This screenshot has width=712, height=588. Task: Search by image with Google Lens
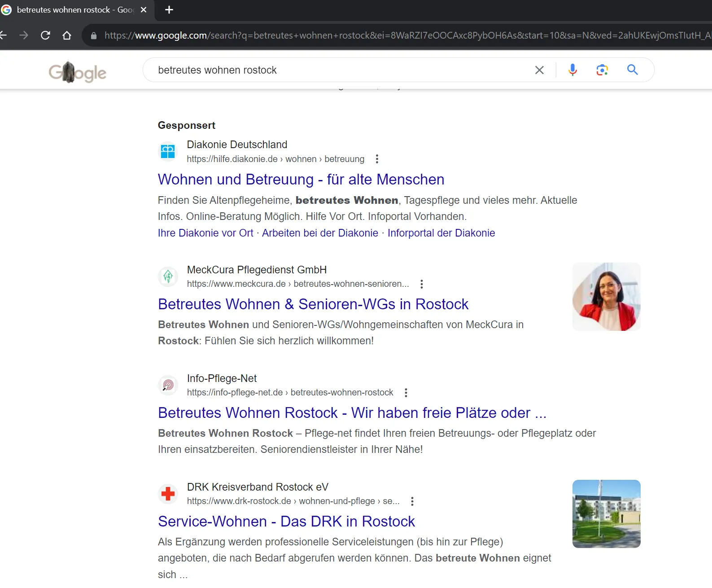[602, 70]
